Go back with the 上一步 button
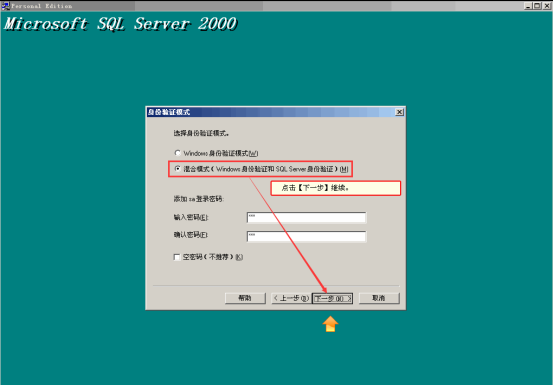The height and width of the screenshot is (385, 553). click(x=292, y=298)
